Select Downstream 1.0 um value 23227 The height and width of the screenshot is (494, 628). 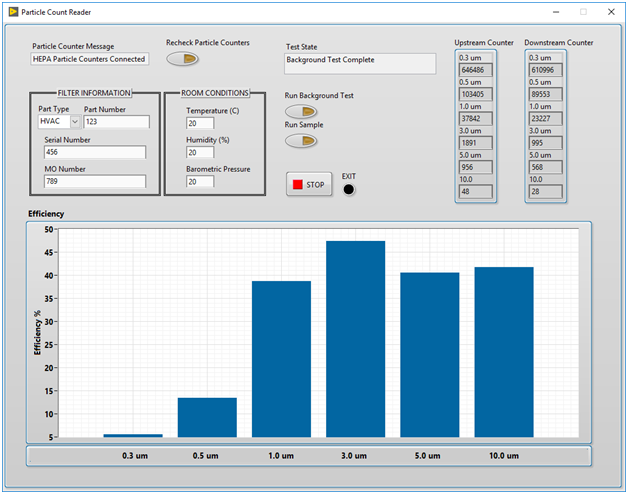(545, 119)
